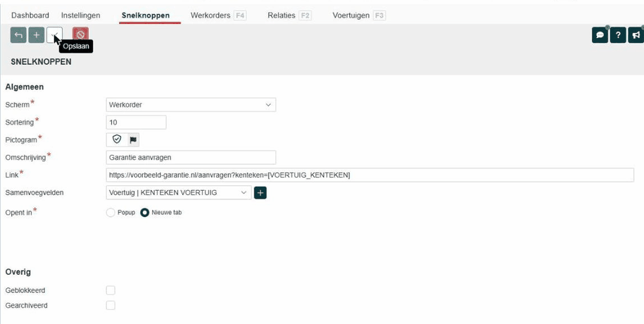This screenshot has width=644, height=324.
Task: Select the Popup radio option
Action: pyautogui.click(x=111, y=213)
